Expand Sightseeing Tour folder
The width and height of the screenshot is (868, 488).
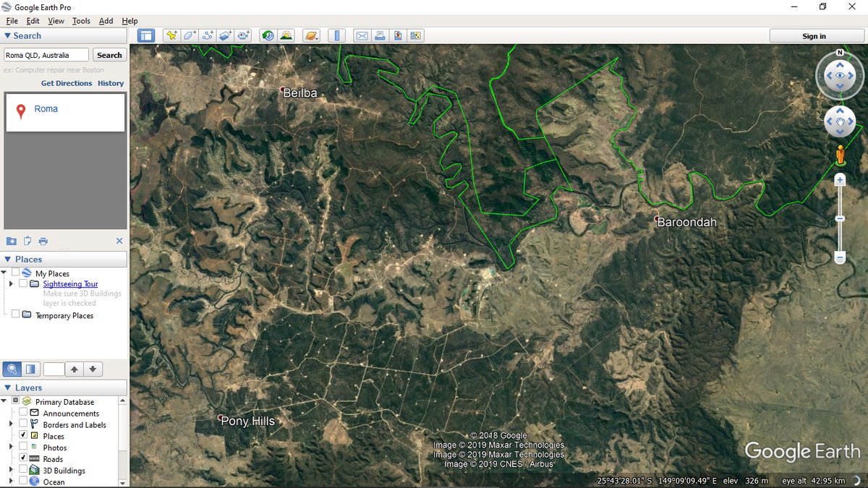(x=11, y=284)
